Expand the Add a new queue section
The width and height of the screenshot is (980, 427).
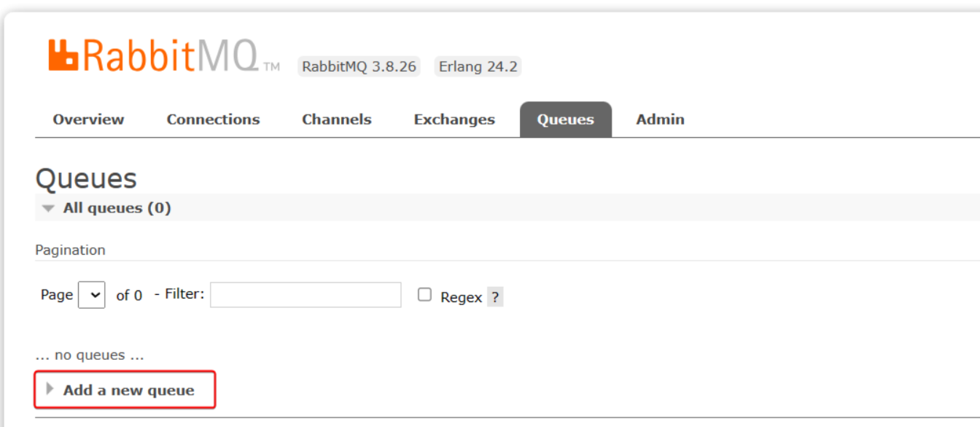coord(128,390)
